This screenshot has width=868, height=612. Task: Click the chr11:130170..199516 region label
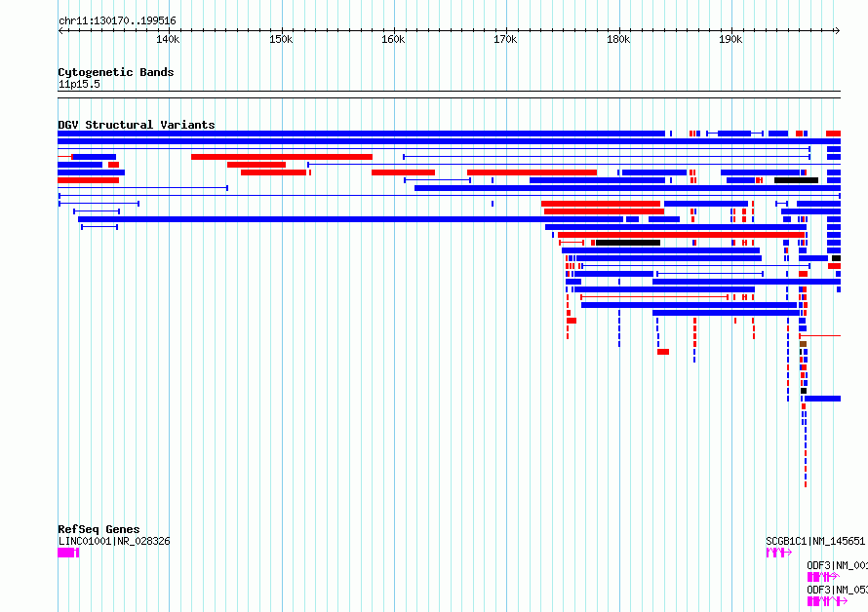click(117, 21)
